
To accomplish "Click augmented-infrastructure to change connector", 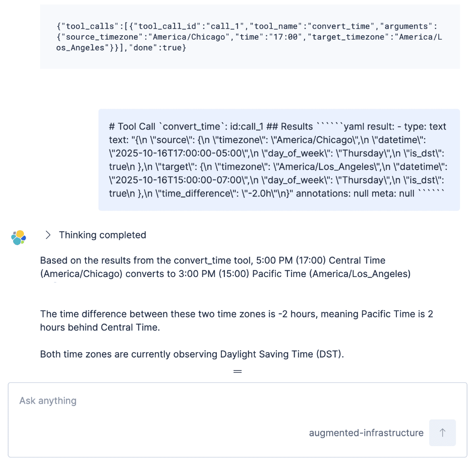I will [366, 433].
